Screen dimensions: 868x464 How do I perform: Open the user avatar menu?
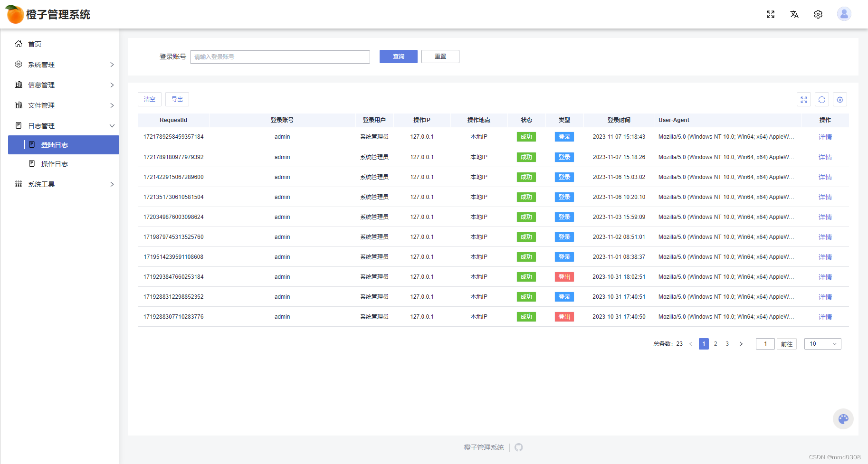coord(844,14)
